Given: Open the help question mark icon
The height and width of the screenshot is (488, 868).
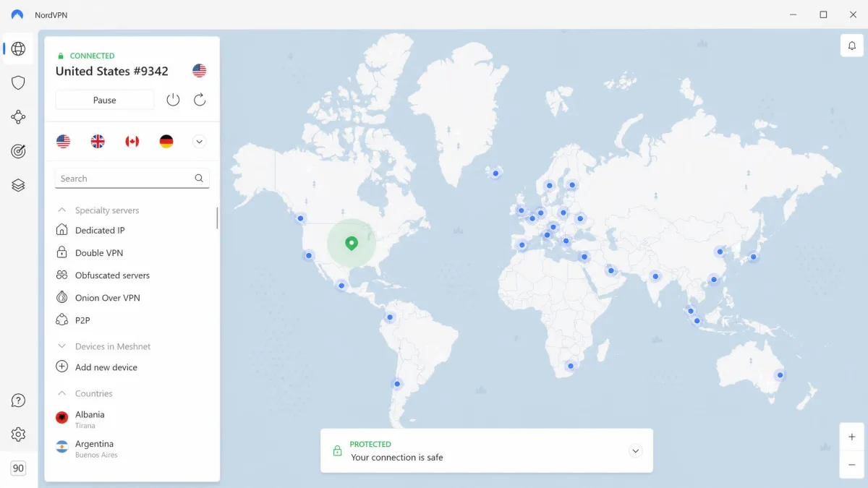Looking at the screenshot, I should tap(19, 401).
